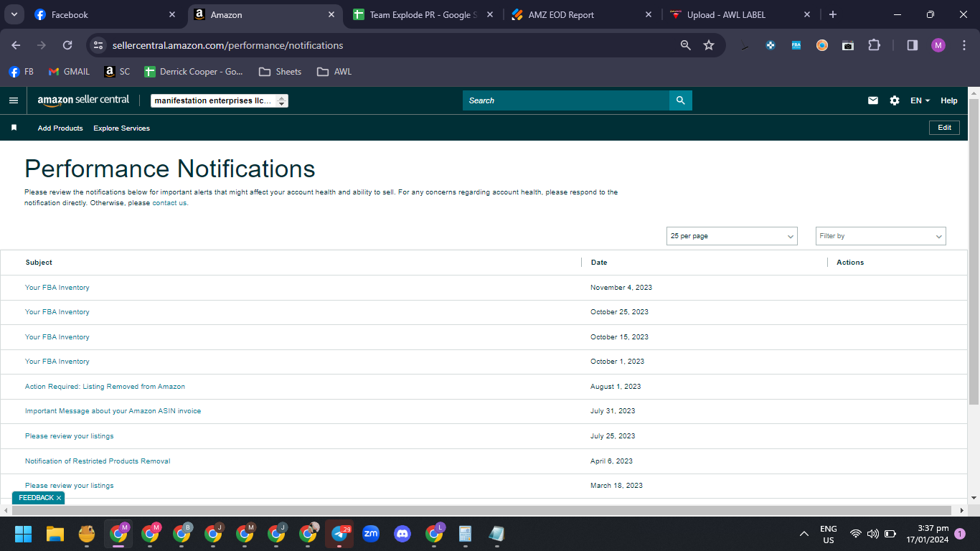Click the magnifier search button in Seller Central

pyautogui.click(x=681, y=100)
